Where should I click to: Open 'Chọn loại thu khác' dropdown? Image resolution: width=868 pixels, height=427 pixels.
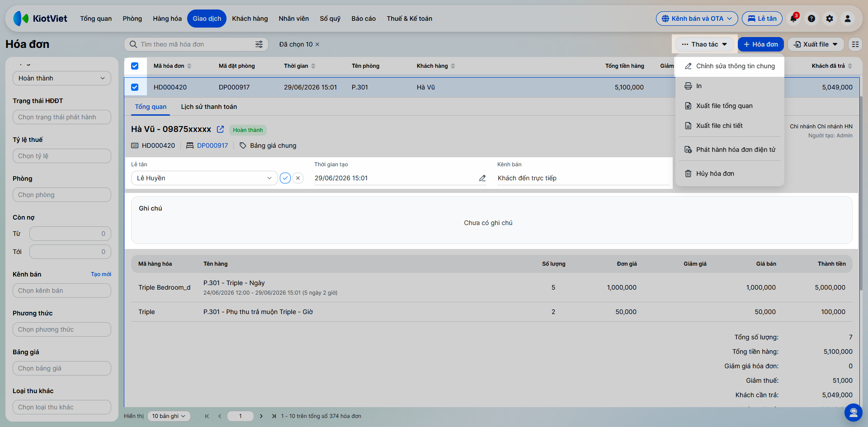coord(62,407)
